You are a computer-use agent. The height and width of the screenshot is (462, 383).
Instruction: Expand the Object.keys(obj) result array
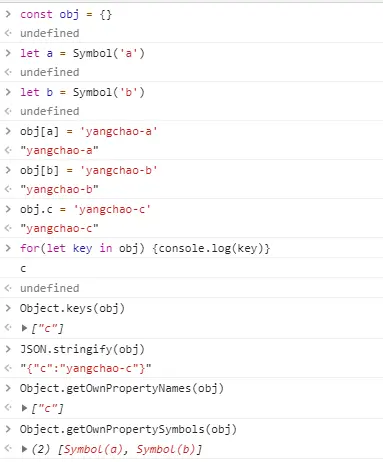tap(24, 328)
